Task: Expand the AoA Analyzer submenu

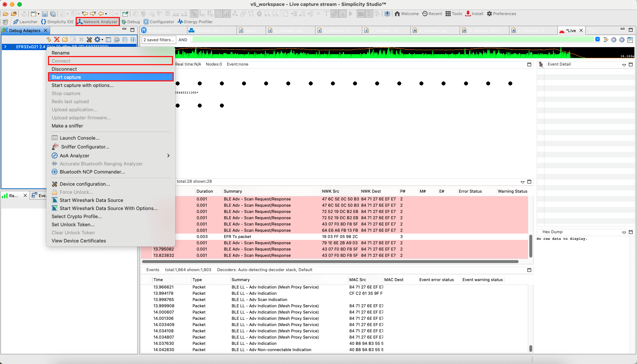Action: (x=168, y=155)
